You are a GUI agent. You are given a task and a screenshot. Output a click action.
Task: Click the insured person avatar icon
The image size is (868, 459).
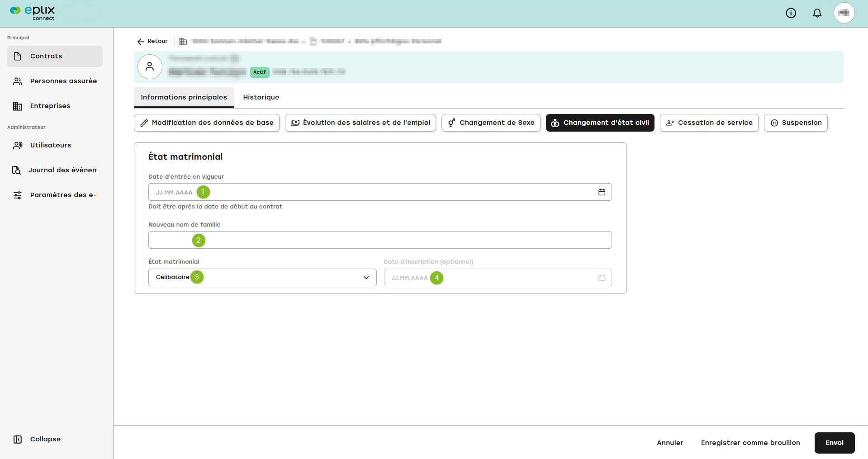150,67
